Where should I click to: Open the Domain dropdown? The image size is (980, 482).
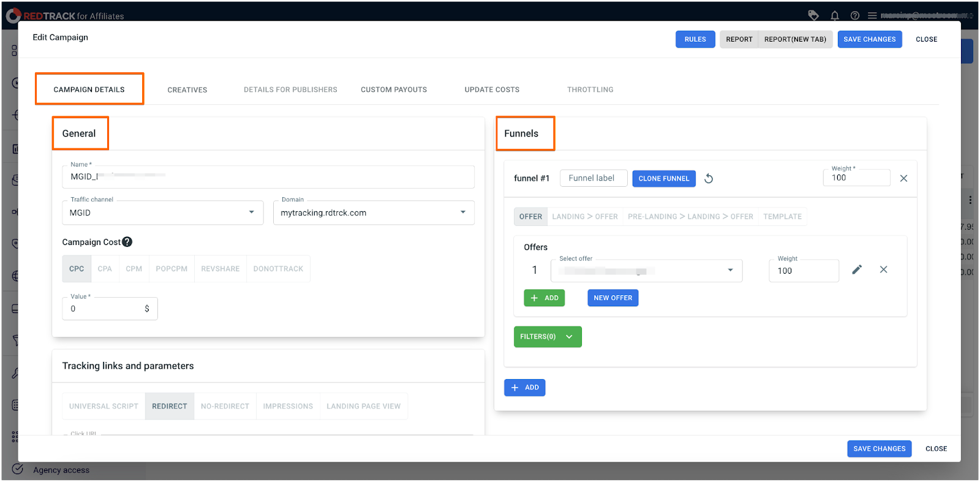(x=373, y=213)
